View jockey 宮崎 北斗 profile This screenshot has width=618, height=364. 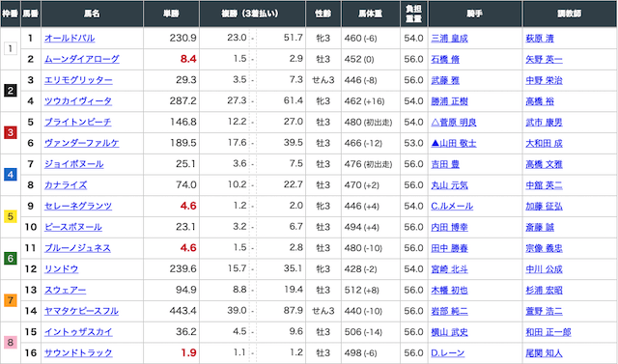tap(449, 269)
